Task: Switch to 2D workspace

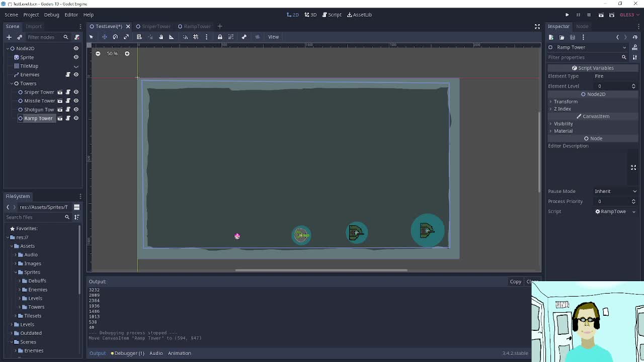Action: [x=292, y=15]
